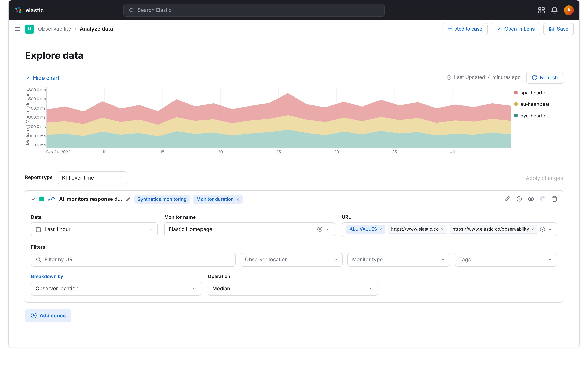The width and height of the screenshot is (588, 368).
Task: Open the Breakdown by Observer location dropdown
Action: coord(116,289)
